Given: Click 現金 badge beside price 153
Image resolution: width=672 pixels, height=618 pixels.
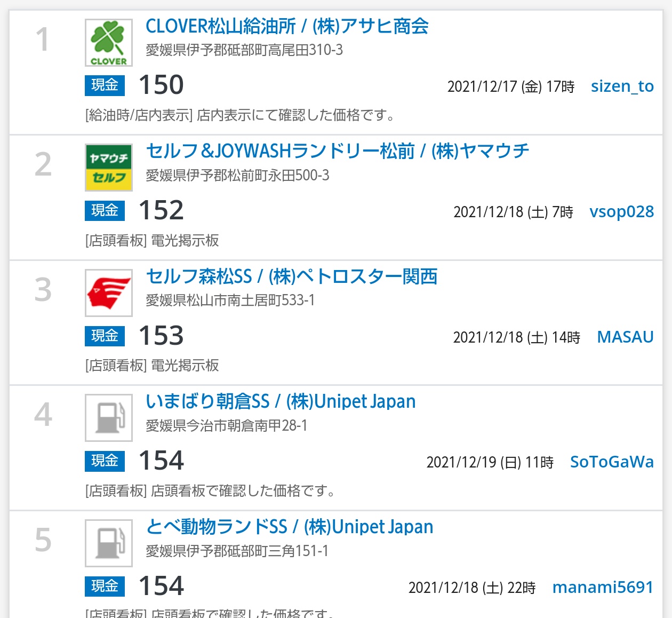Looking at the screenshot, I should click(x=105, y=336).
